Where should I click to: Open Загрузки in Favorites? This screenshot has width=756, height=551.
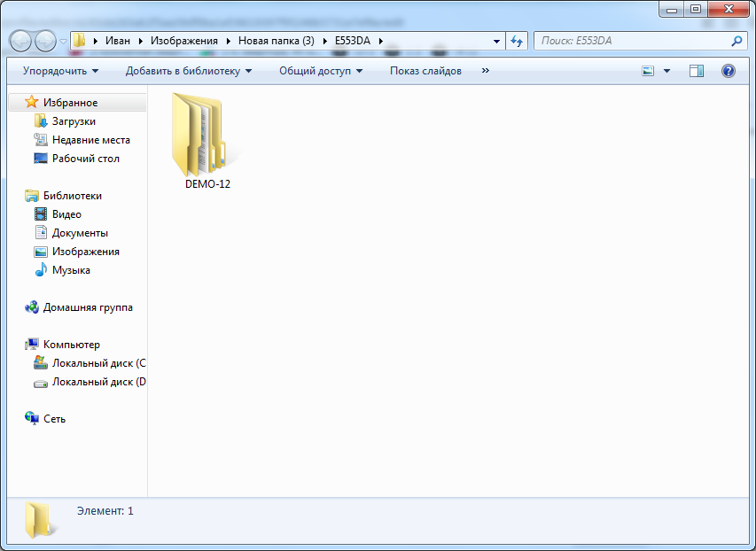[74, 121]
